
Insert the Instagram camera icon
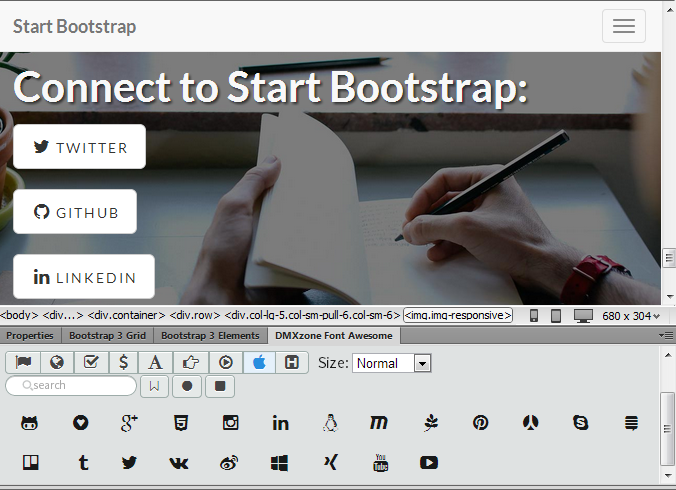[231, 423]
